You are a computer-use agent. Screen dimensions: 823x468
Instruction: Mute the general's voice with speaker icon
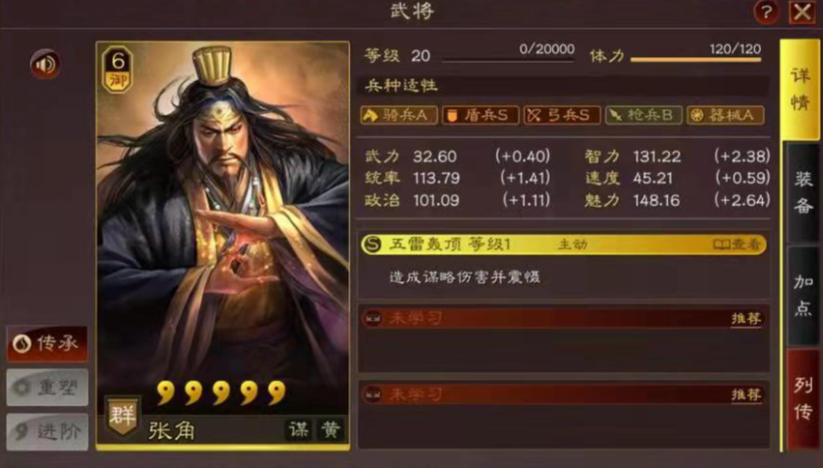46,64
